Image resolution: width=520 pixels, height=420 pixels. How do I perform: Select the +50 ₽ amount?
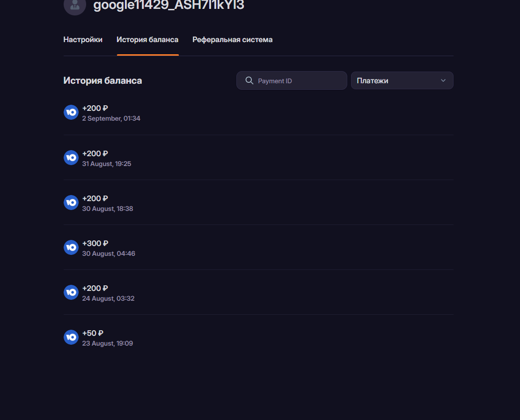coord(93,333)
